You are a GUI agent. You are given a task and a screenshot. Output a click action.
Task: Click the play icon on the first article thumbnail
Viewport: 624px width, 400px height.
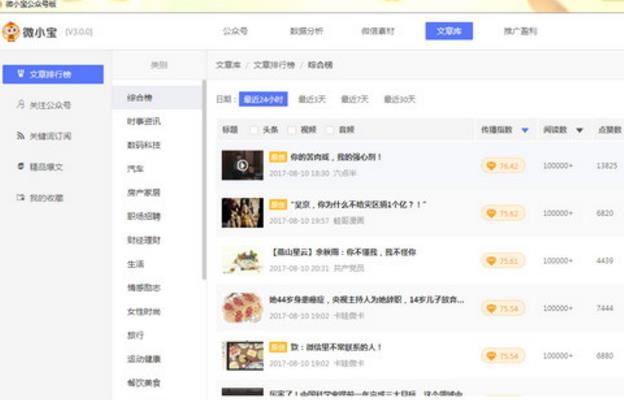click(242, 165)
